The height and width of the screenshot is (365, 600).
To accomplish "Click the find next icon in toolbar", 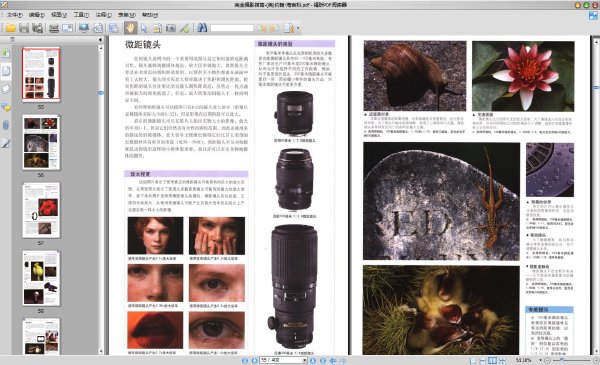I will pyautogui.click(x=274, y=28).
